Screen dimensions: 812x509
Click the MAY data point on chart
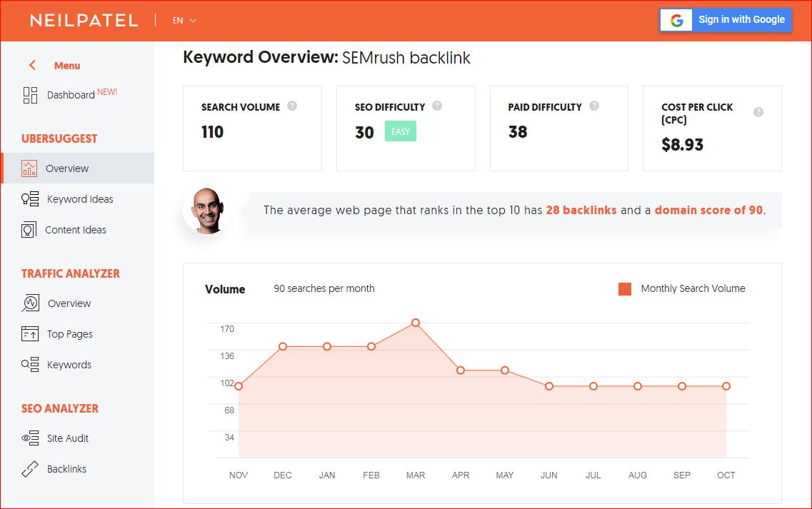point(505,371)
